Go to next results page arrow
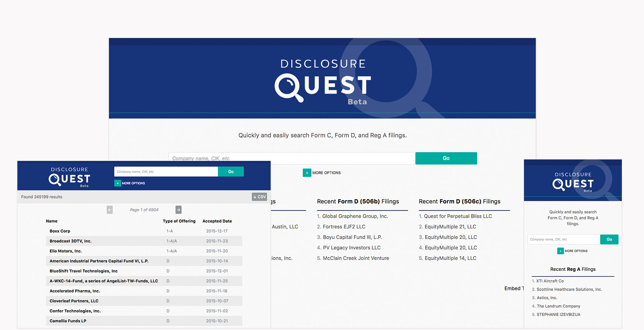 click(178, 210)
